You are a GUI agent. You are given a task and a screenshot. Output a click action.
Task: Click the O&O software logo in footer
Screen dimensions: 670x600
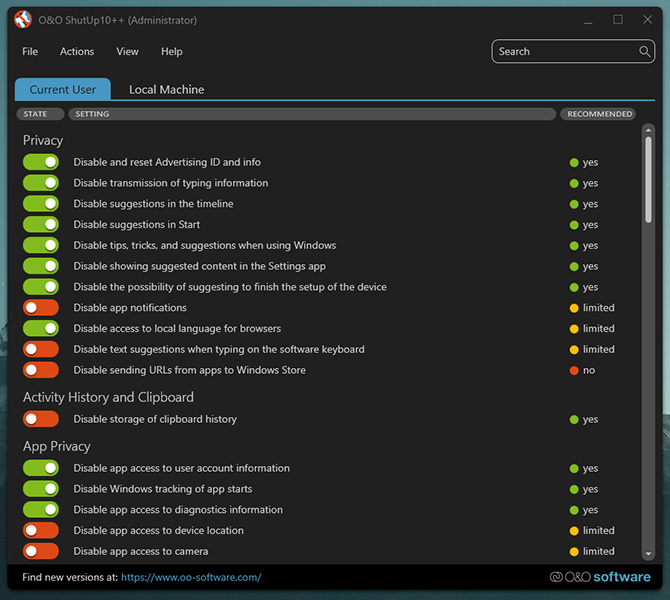click(600, 577)
